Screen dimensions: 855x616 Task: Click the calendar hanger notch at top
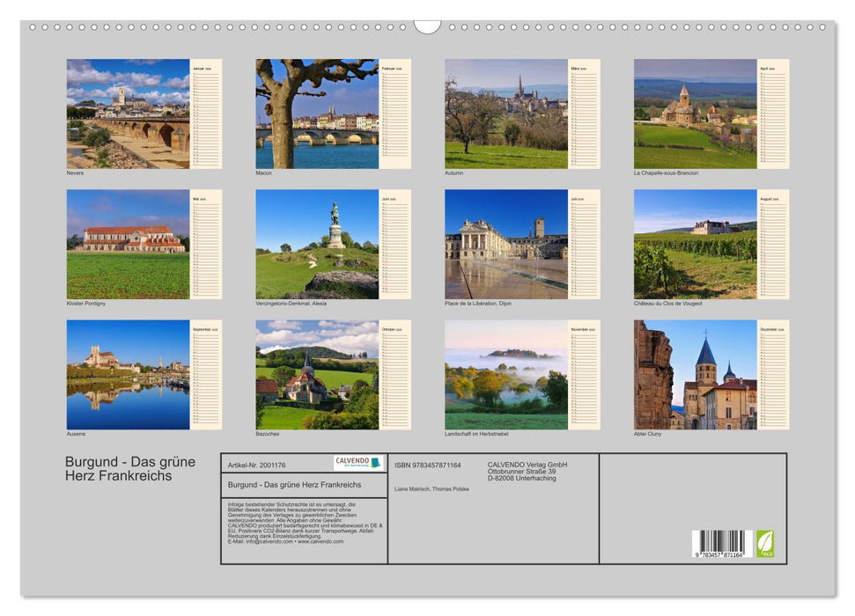(427, 26)
